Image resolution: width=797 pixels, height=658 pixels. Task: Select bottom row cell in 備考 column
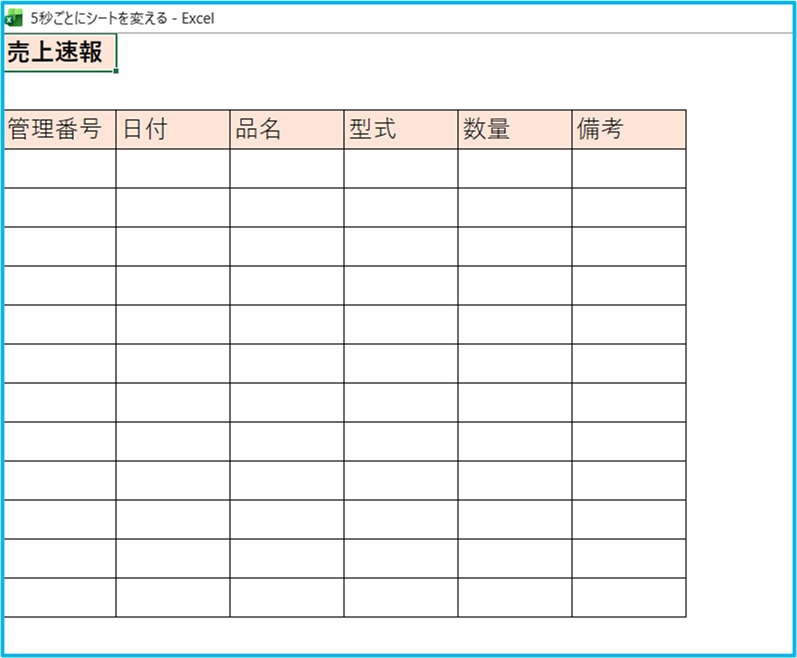628,597
